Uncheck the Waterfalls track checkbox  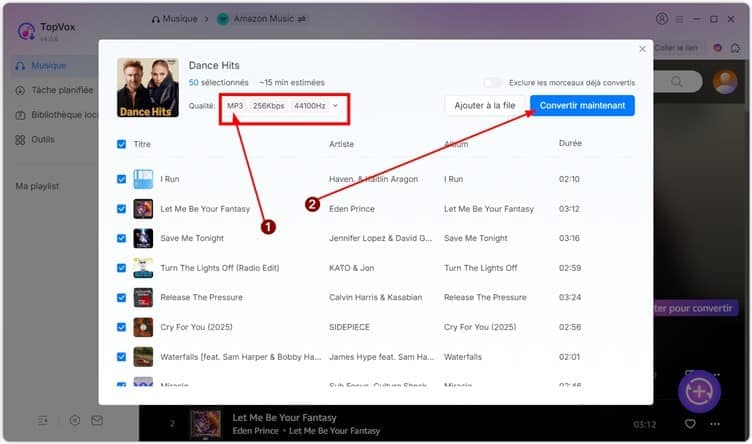[121, 357]
